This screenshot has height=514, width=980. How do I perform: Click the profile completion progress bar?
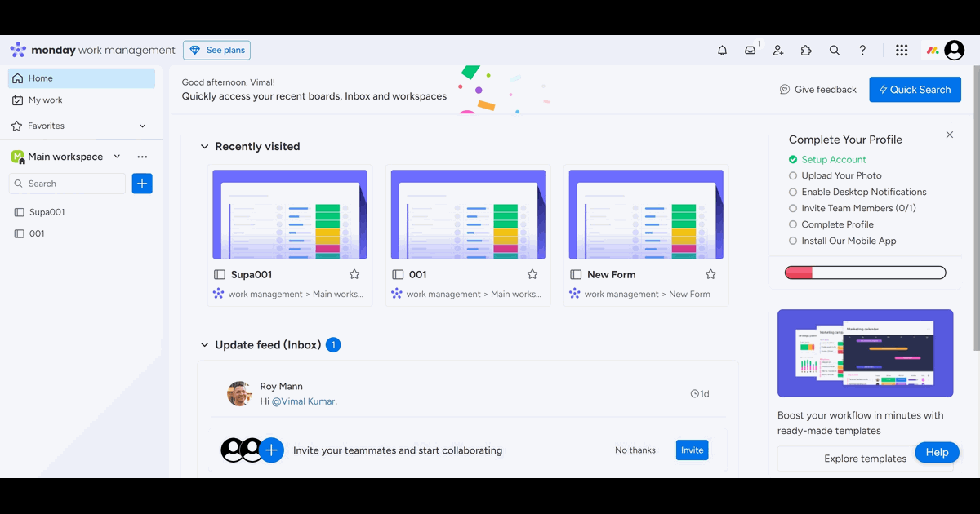click(x=865, y=273)
